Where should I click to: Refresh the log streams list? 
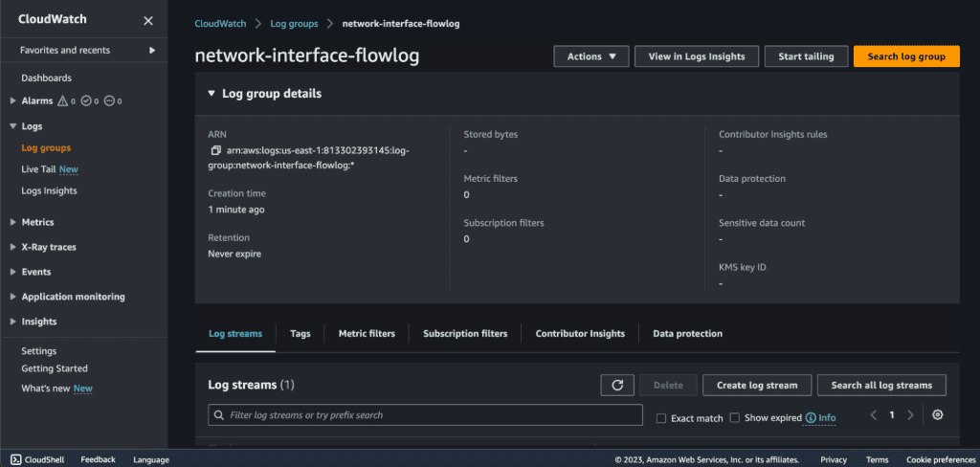(617, 385)
